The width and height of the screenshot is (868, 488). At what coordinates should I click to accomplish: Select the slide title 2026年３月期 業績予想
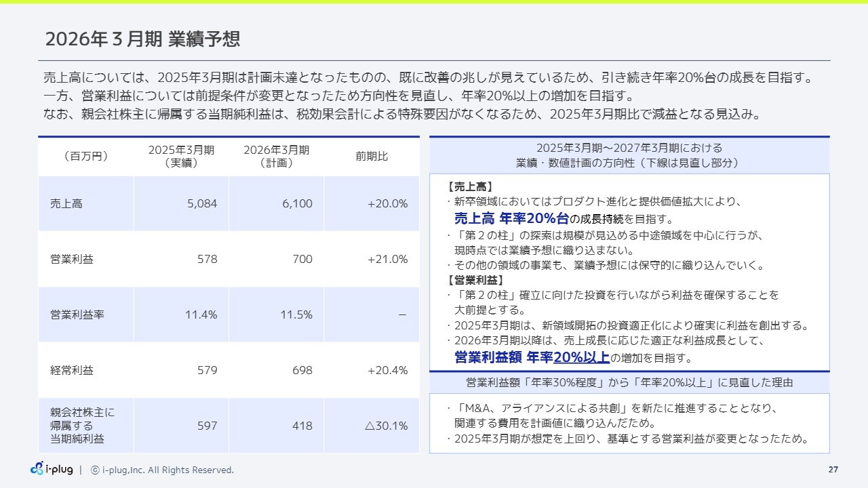[142, 39]
